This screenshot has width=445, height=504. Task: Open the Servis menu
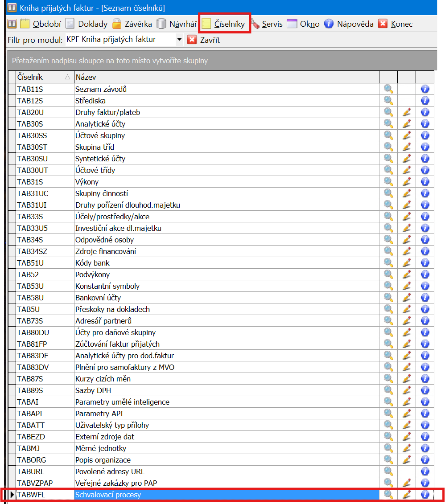tap(267, 24)
